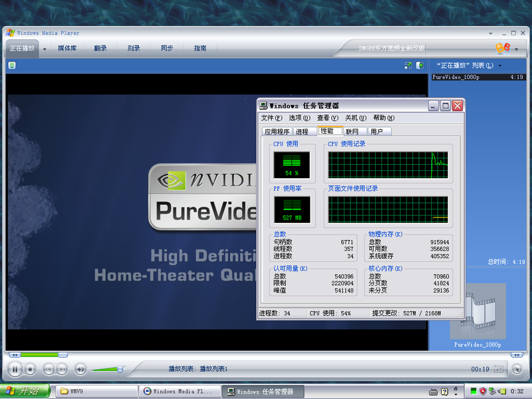
Task: Toggle full screen view icon above video
Action: point(408,65)
